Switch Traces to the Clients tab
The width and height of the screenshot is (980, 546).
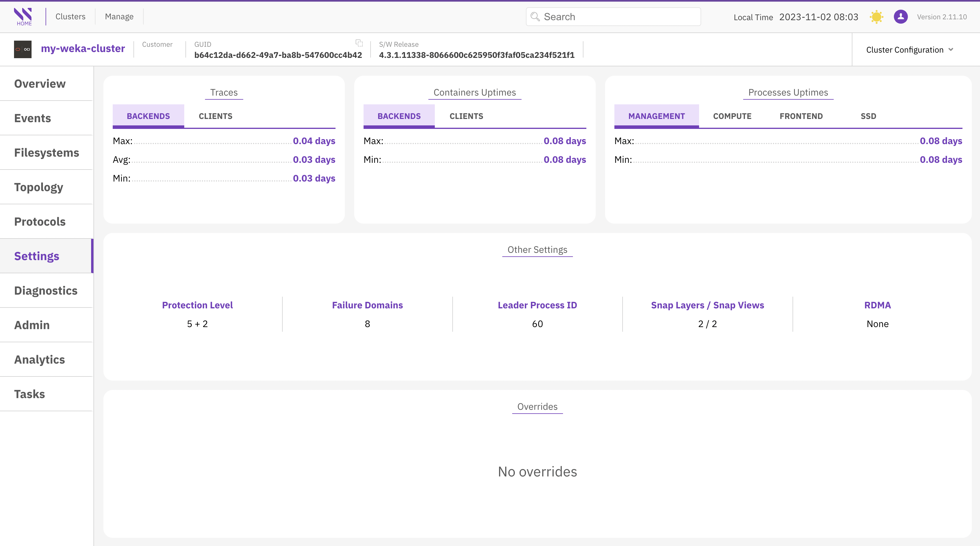pos(215,116)
